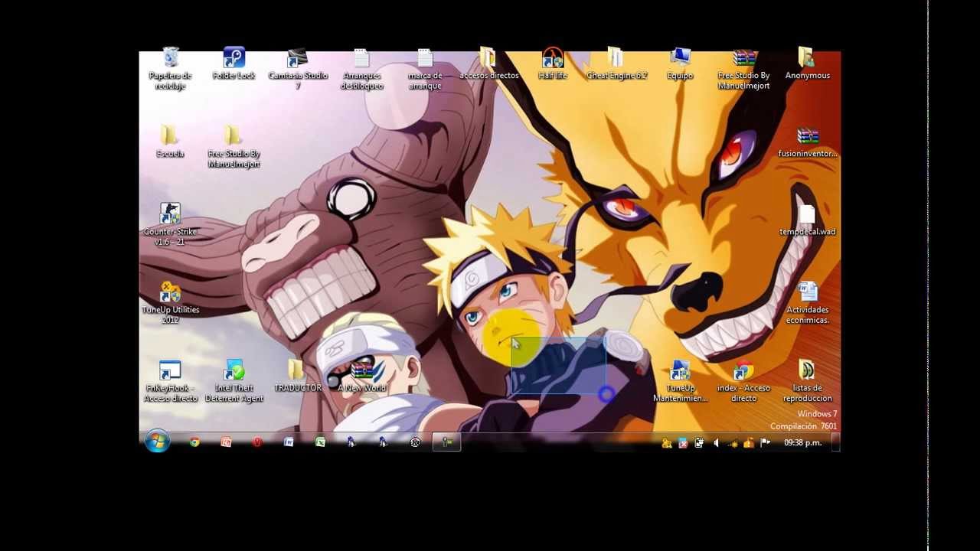The width and height of the screenshot is (980, 551).
Task: Open the Papelera de reciclaje icon
Action: click(170, 68)
